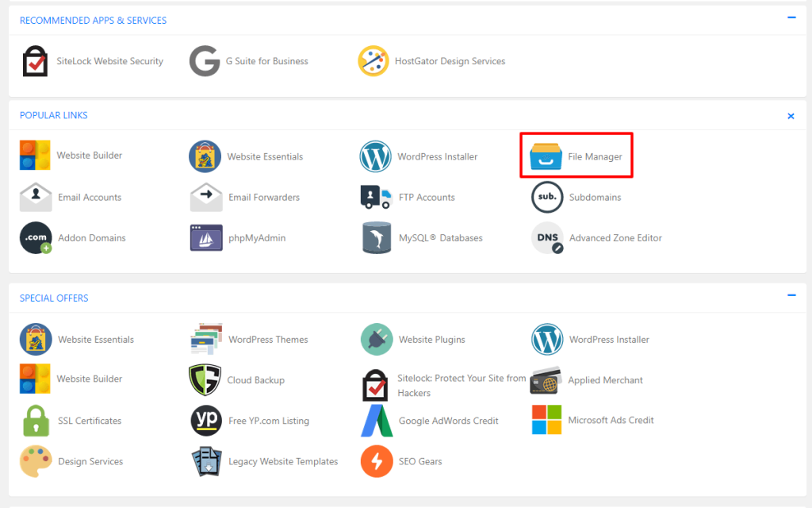The height and width of the screenshot is (508, 812).
Task: Open the SEO Gears link
Action: [x=420, y=461]
